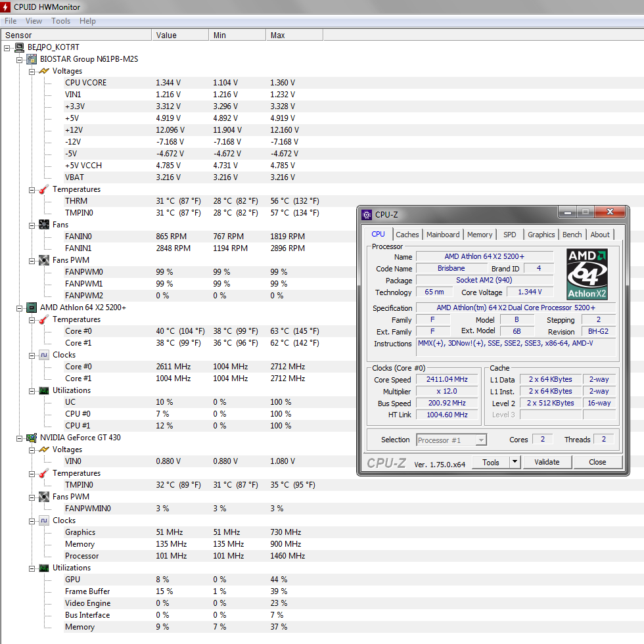Click the computer icon for ВЕДРО_КОТЯТ
644x644 pixels.
tap(19, 47)
